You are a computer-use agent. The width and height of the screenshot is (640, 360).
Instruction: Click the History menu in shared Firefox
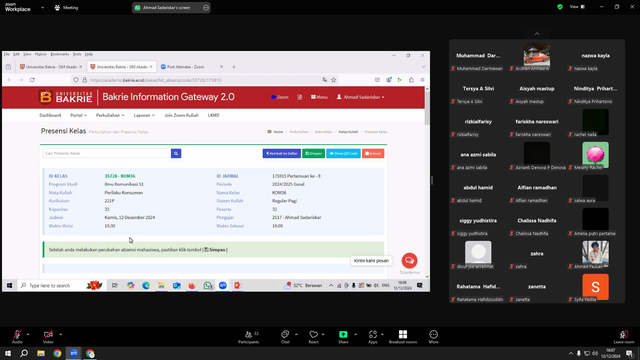pyautogui.click(x=40, y=54)
